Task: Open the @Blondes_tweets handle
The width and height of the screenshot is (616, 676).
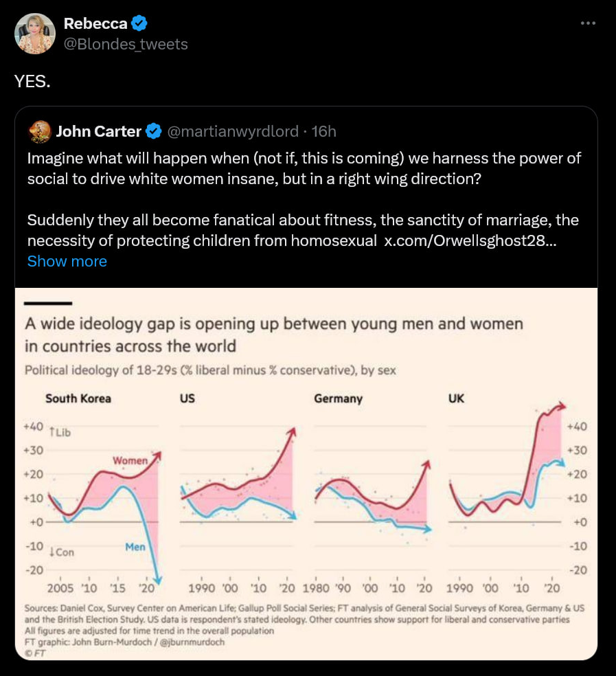Action: 126,44
